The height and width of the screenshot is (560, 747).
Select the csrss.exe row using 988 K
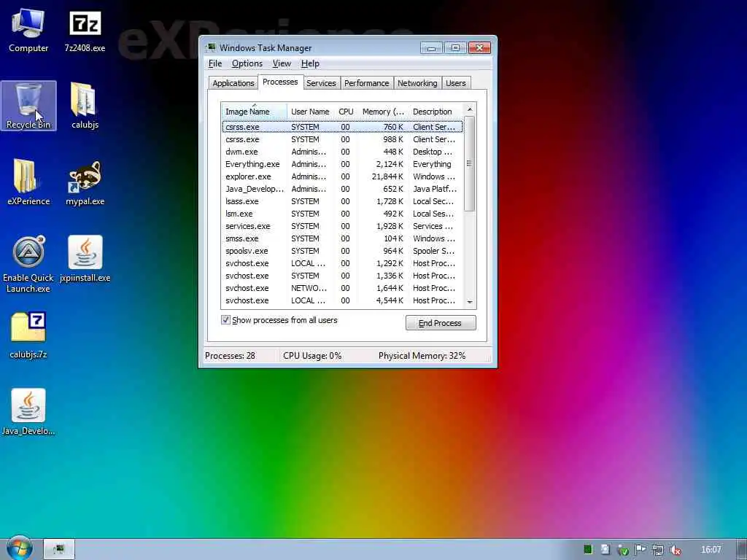tap(342, 139)
